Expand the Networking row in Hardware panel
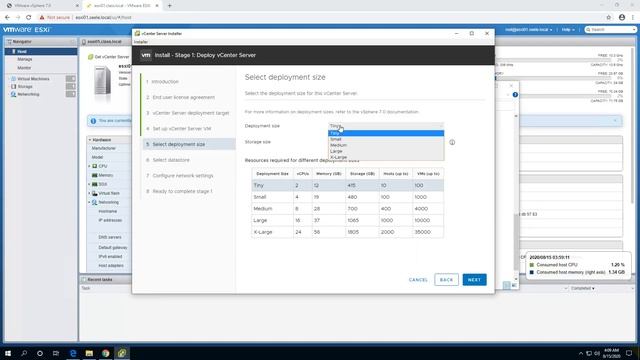This screenshot has width=640, height=360. pyautogui.click(x=89, y=202)
